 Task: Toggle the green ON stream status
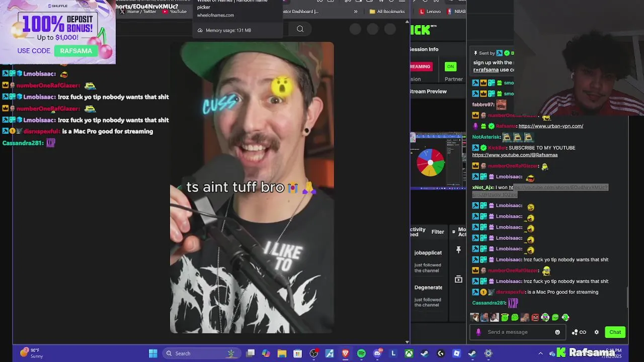tap(450, 66)
